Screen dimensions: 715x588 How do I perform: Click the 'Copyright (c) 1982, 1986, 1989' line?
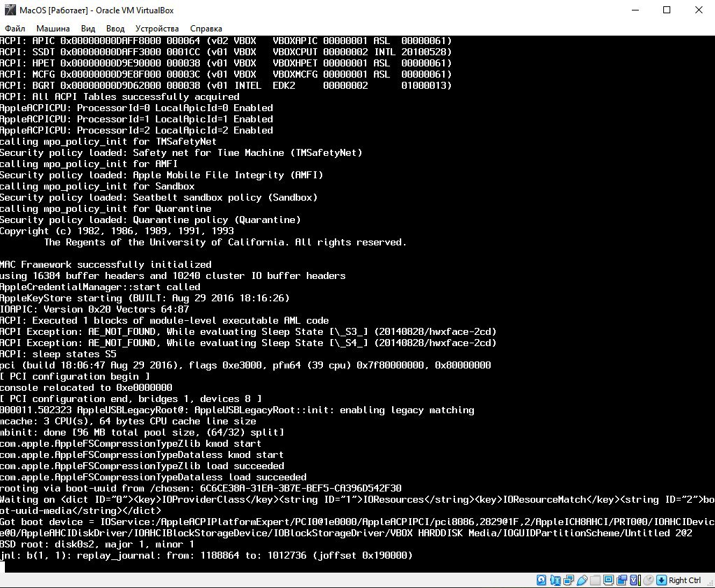(x=117, y=231)
